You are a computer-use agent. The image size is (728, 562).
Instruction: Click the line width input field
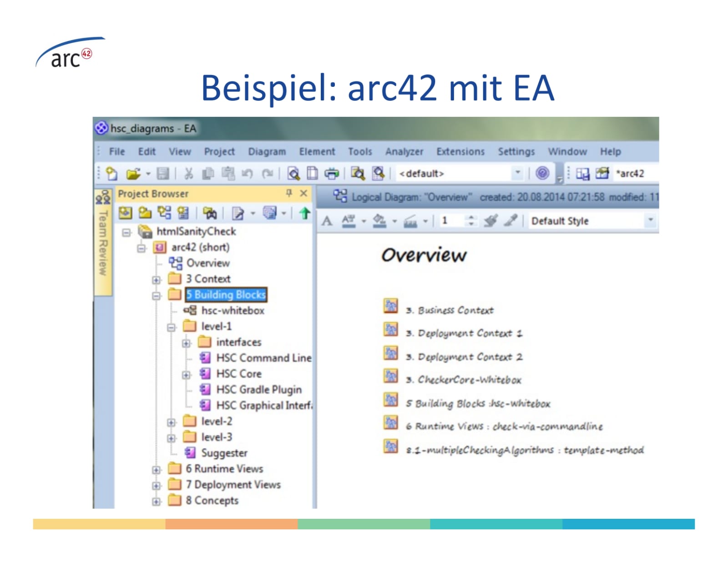[x=452, y=221]
